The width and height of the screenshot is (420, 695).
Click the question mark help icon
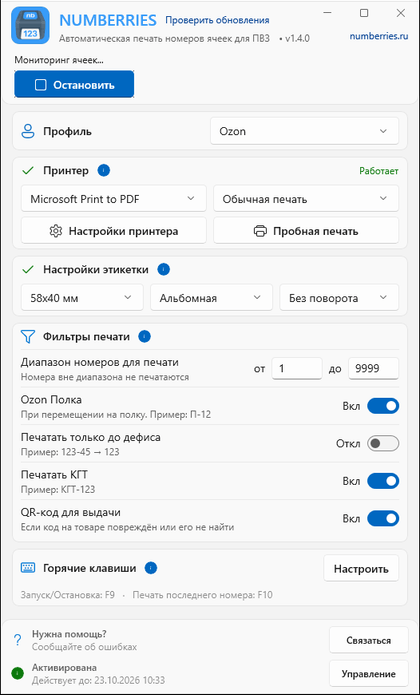pos(17,640)
